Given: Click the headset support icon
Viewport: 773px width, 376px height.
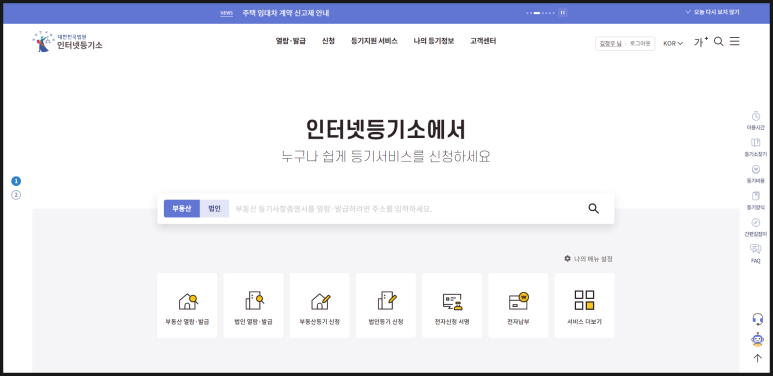Looking at the screenshot, I should [x=757, y=319].
